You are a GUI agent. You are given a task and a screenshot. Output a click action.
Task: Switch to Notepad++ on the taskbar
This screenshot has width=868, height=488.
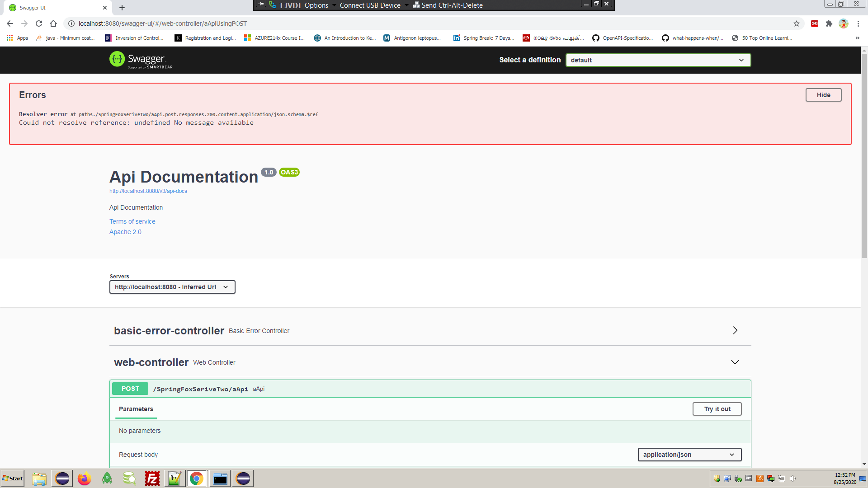pos(175,479)
